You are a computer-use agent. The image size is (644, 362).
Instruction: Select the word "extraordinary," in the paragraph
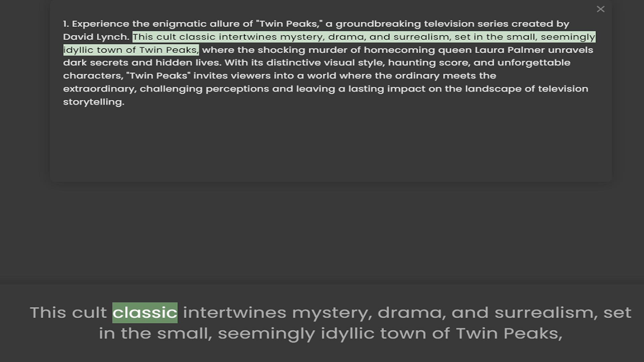click(100, 89)
